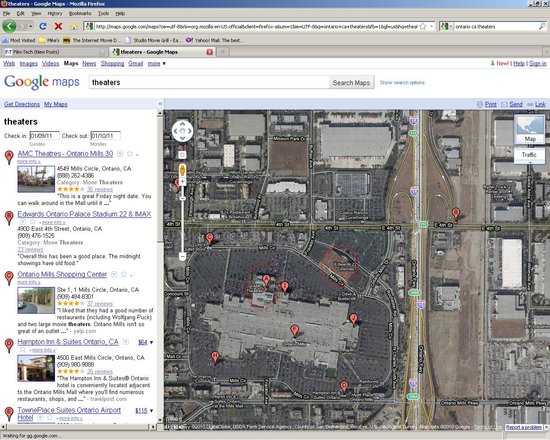
Task: Open the Edit menu
Action: point(21,13)
